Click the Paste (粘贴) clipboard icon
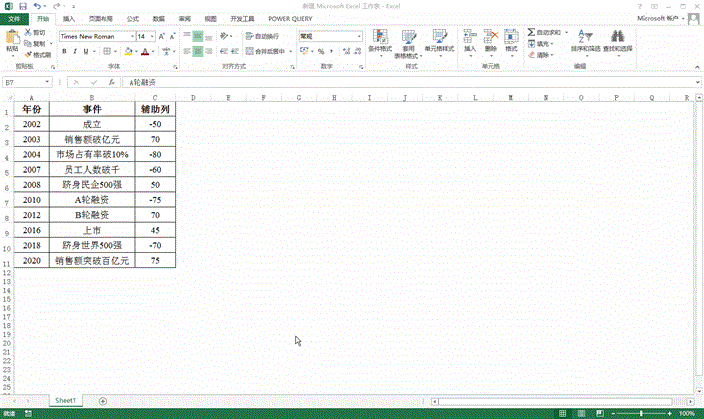 click(x=11, y=41)
